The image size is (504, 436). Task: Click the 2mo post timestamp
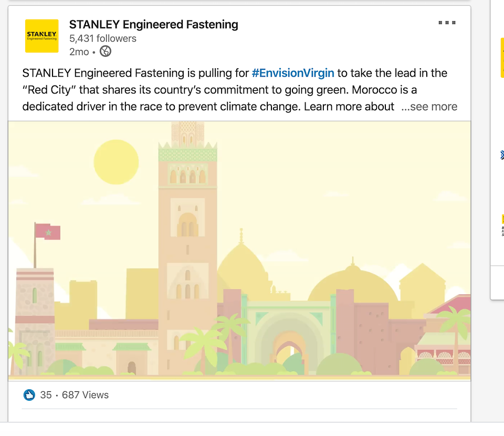(79, 51)
